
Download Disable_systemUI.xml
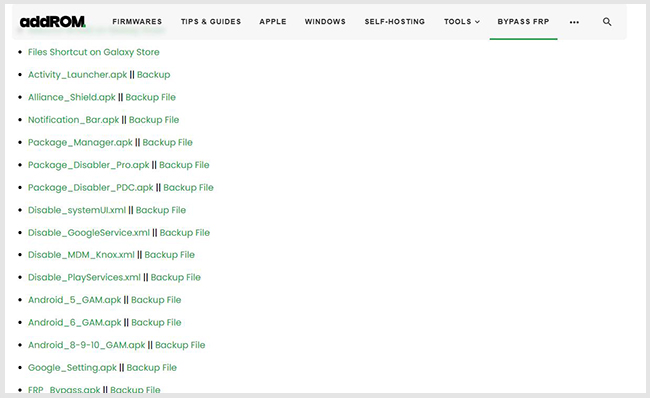click(x=77, y=210)
